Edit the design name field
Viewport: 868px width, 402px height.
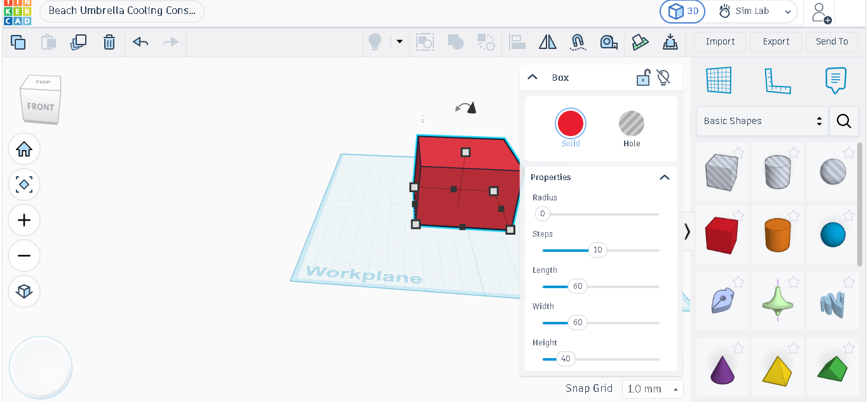pyautogui.click(x=122, y=11)
